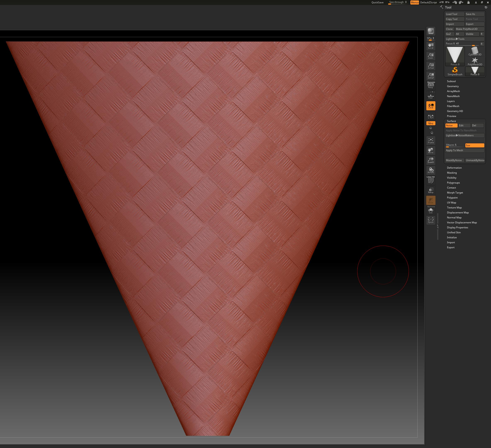This screenshot has height=448, width=491.
Task: Expand the Subtool subpalette
Action: click(451, 81)
